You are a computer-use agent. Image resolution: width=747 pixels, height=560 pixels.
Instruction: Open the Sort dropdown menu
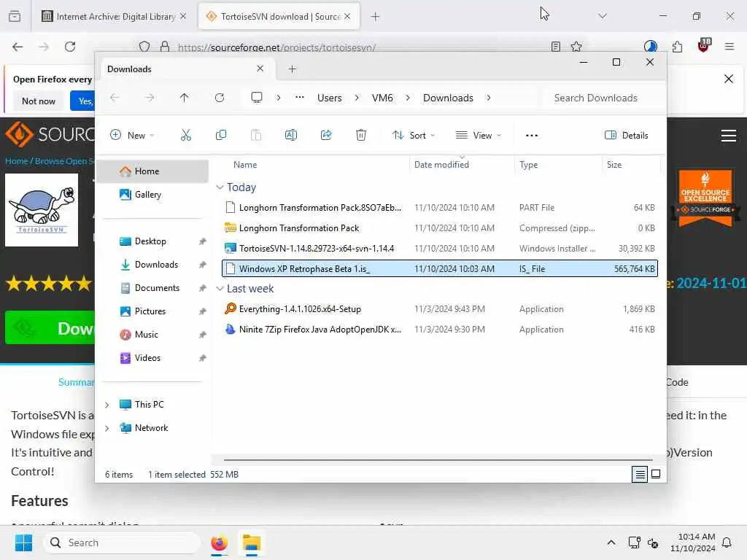(414, 135)
